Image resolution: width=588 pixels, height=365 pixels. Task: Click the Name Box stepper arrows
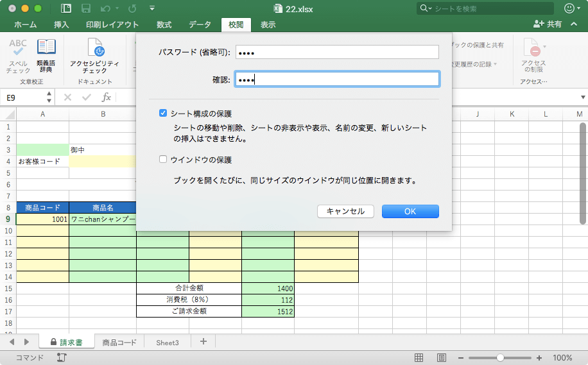(49, 98)
